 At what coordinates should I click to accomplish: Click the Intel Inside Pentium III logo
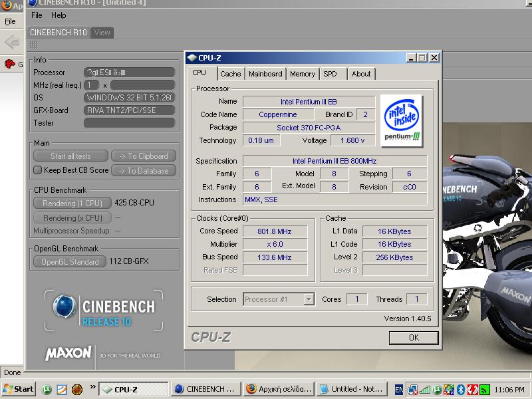pyautogui.click(x=402, y=121)
